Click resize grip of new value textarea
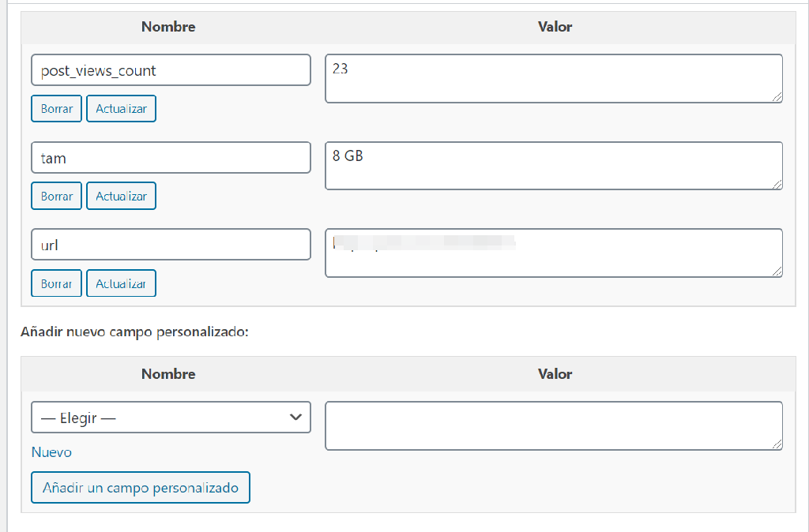Viewport: 809px width, 532px height. [777, 444]
